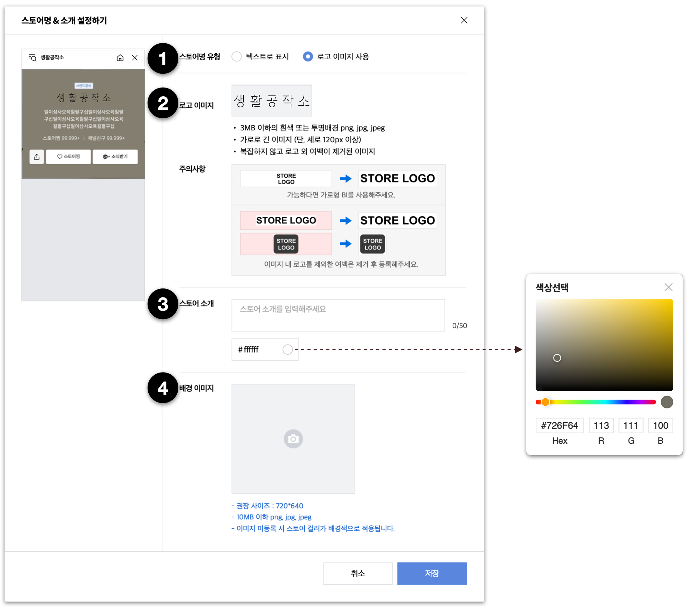This screenshot has width=698, height=616.
Task: Click inside the color saturation gradient area
Action: point(604,344)
